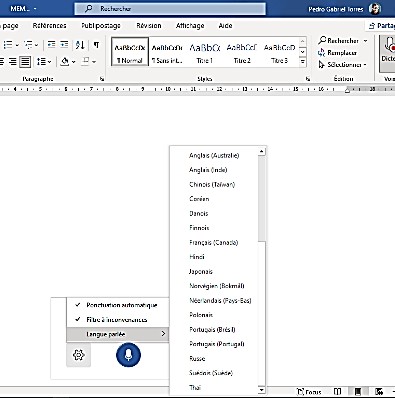This screenshot has width=395, height=398.
Task: Start dictation with blue microphone button
Action: pos(128,355)
